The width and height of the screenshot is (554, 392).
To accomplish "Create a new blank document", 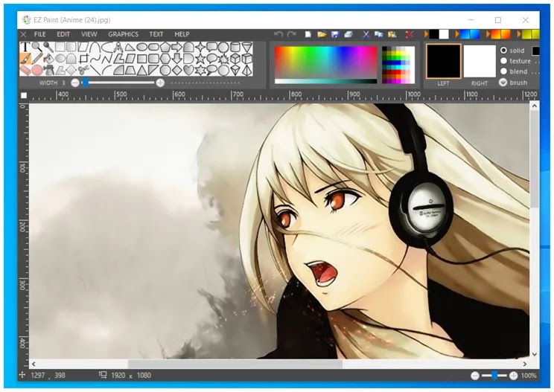I will [x=308, y=34].
